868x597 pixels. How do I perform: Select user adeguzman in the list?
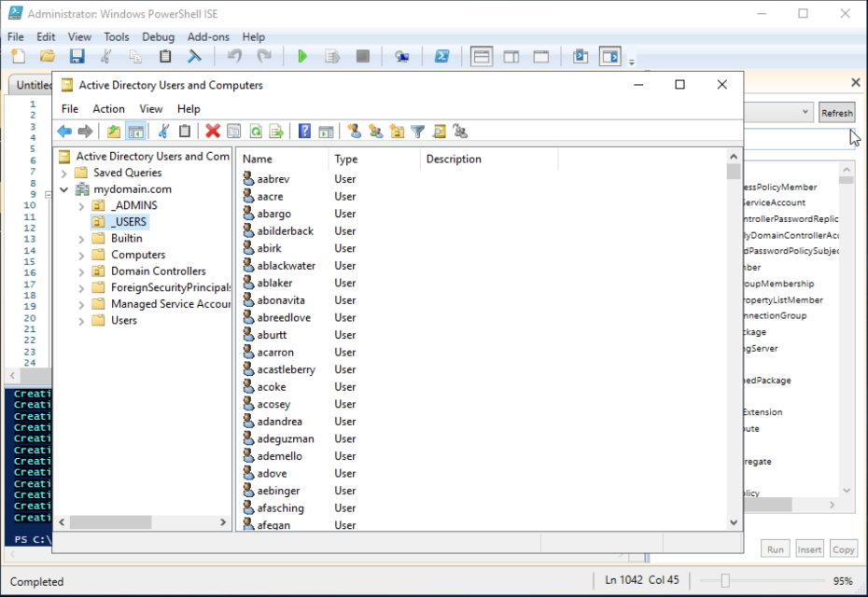tap(285, 438)
